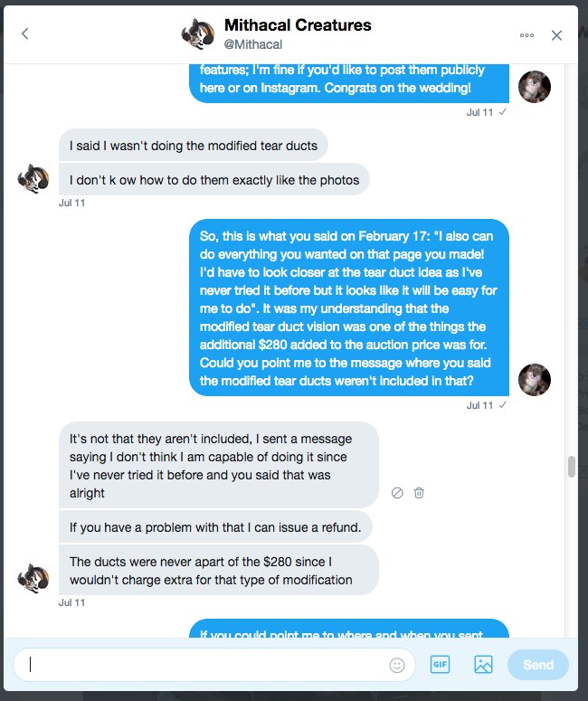
Task: Click the report/block circle icon beside message
Action: click(x=397, y=493)
